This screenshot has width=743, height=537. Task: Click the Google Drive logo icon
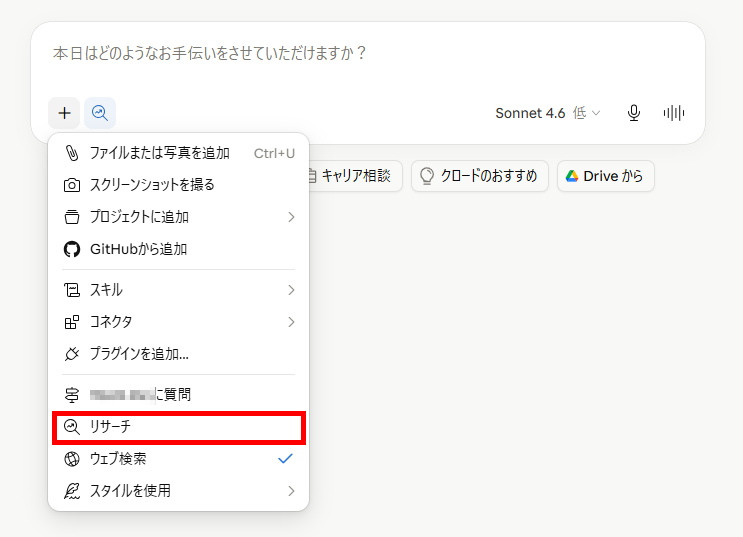tap(572, 176)
